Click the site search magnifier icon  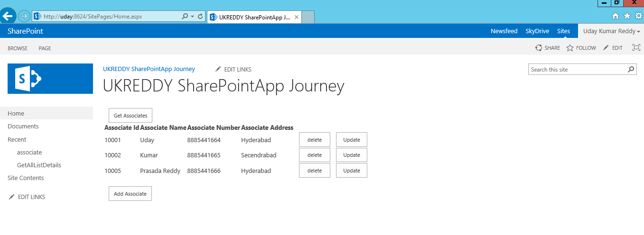coord(631,70)
